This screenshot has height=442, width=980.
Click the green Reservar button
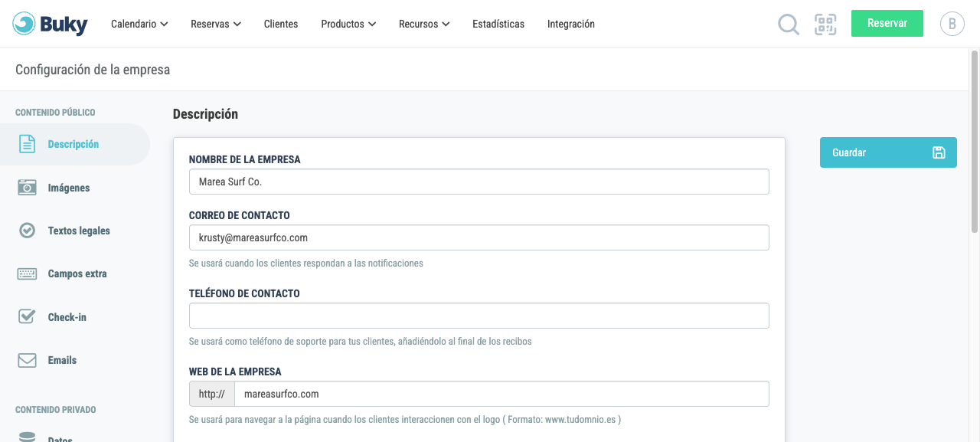(x=887, y=23)
